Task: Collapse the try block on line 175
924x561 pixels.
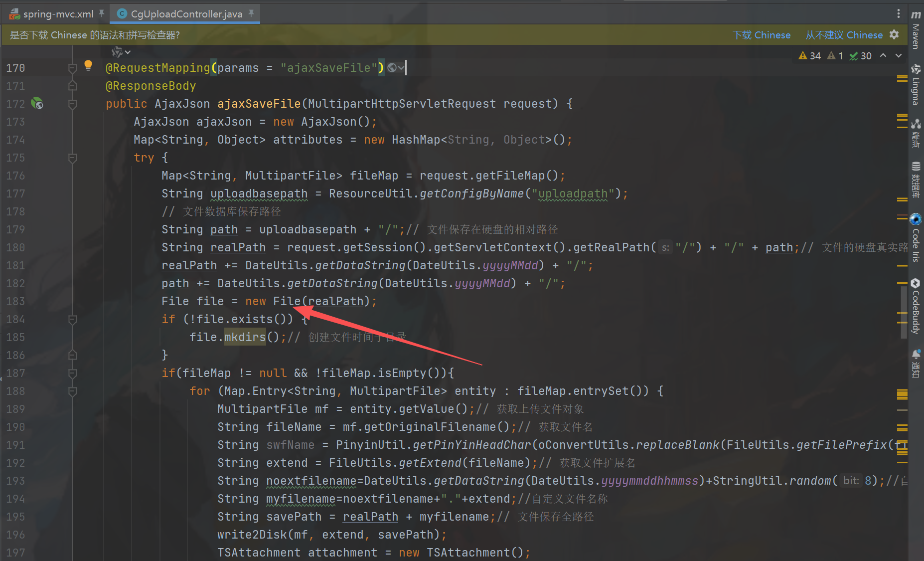Action: 72,158
